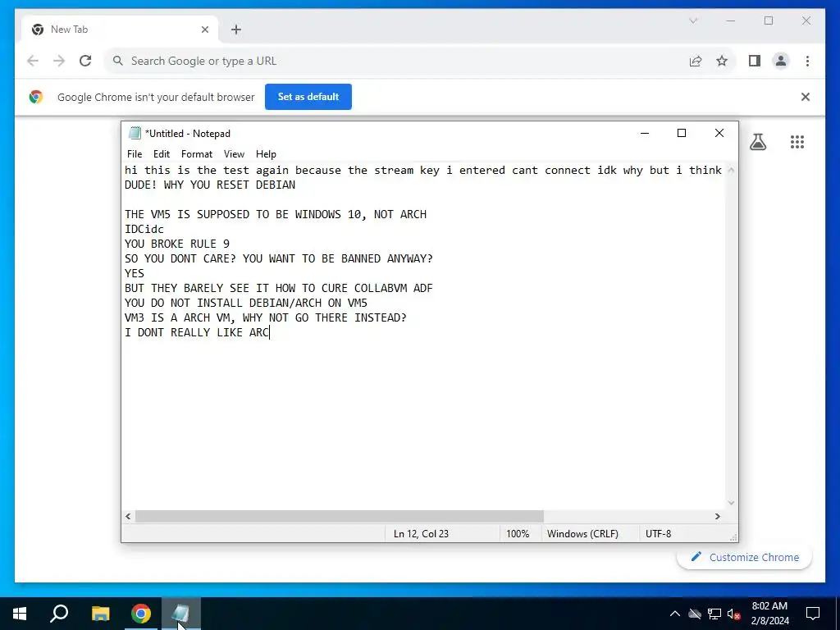Click 'Windows (CRLF)' in status bar

pos(582,534)
